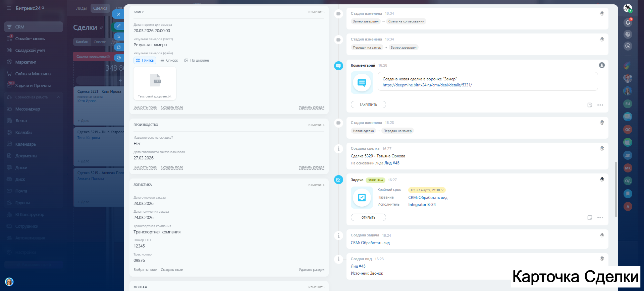644x291 pixels.
Task: Switch file view to Плитка
Action: [145, 61]
